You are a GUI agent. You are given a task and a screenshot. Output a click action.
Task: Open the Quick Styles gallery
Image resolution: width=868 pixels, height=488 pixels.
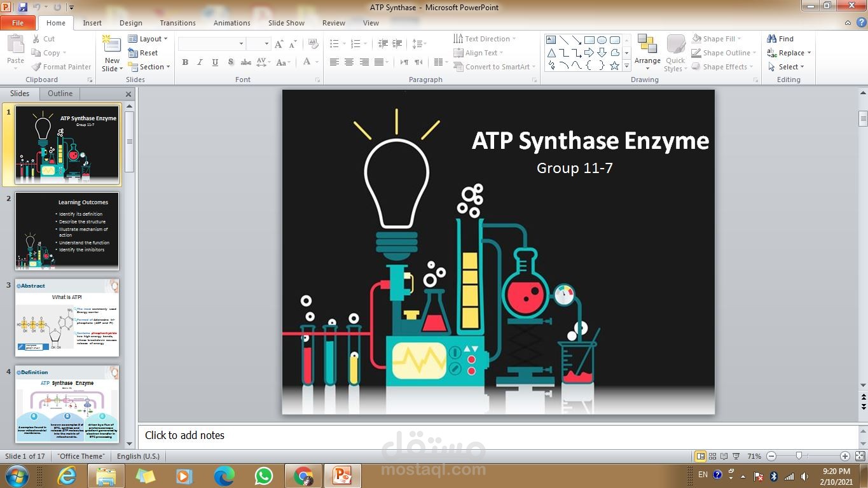(x=675, y=52)
